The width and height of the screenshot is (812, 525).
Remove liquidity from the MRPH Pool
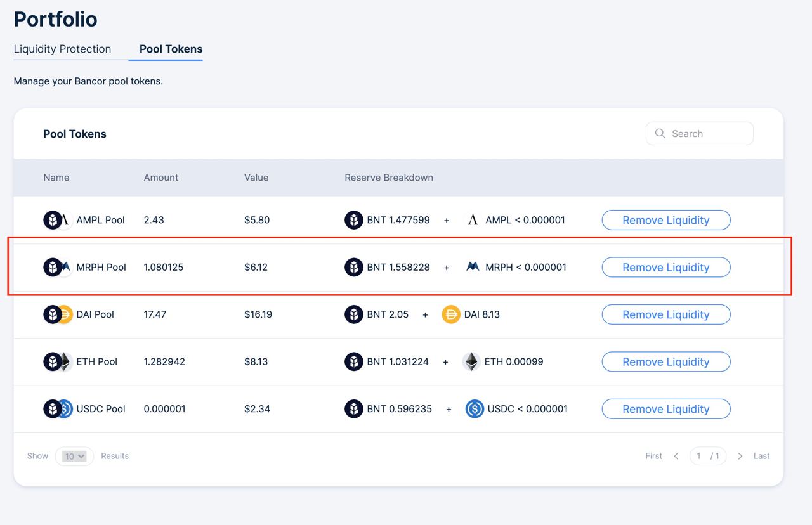[665, 267]
